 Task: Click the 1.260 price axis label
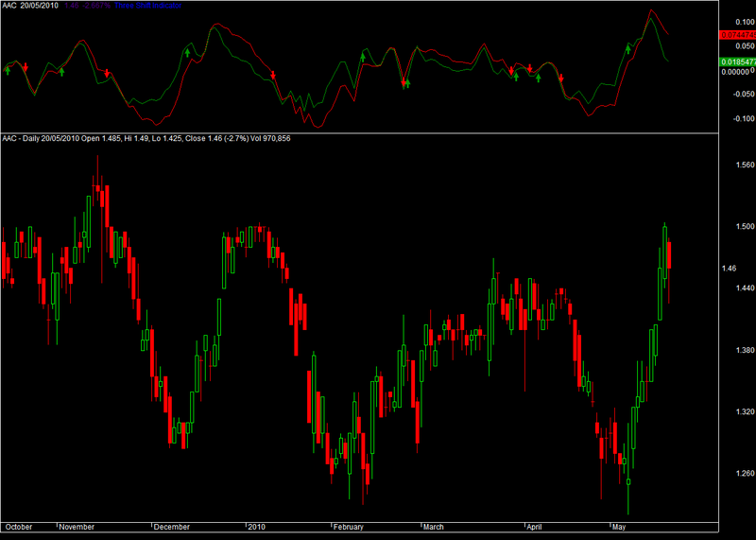coord(745,474)
